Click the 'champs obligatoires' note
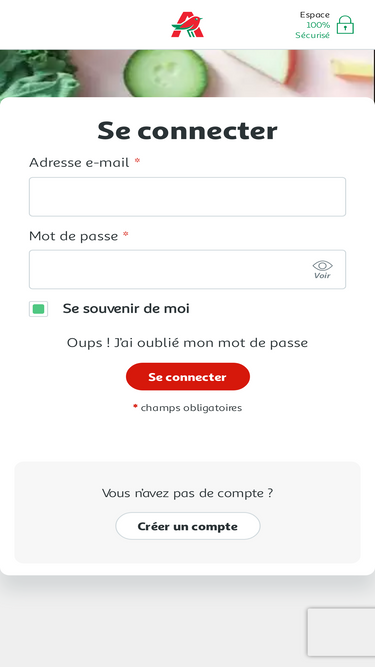 191,408
